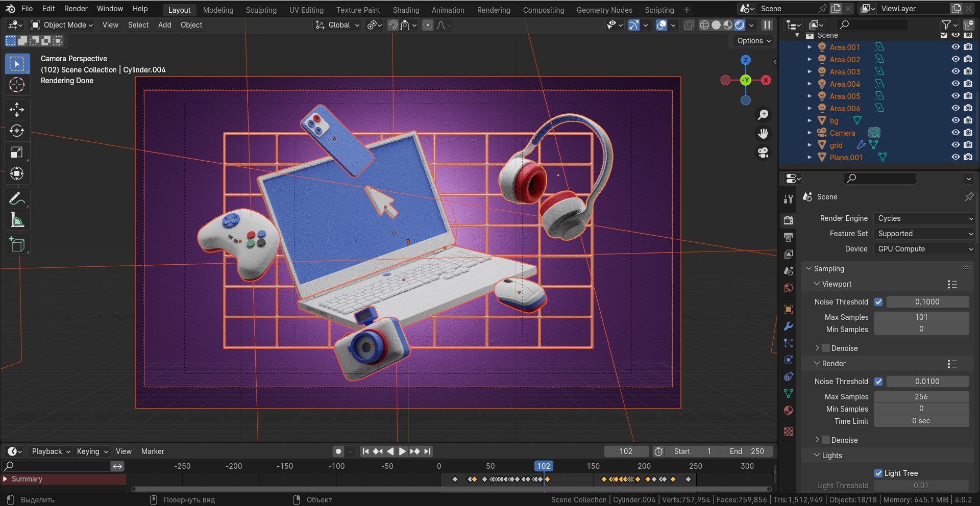Viewport: 980px width, 506px height.
Task: Open the Render Engine dropdown
Action: pos(924,218)
